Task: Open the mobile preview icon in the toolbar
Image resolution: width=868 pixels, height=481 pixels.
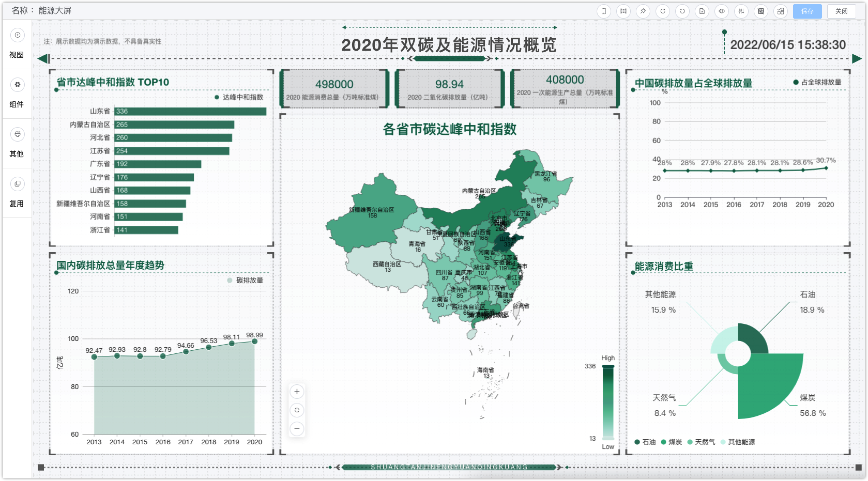Action: click(x=604, y=11)
